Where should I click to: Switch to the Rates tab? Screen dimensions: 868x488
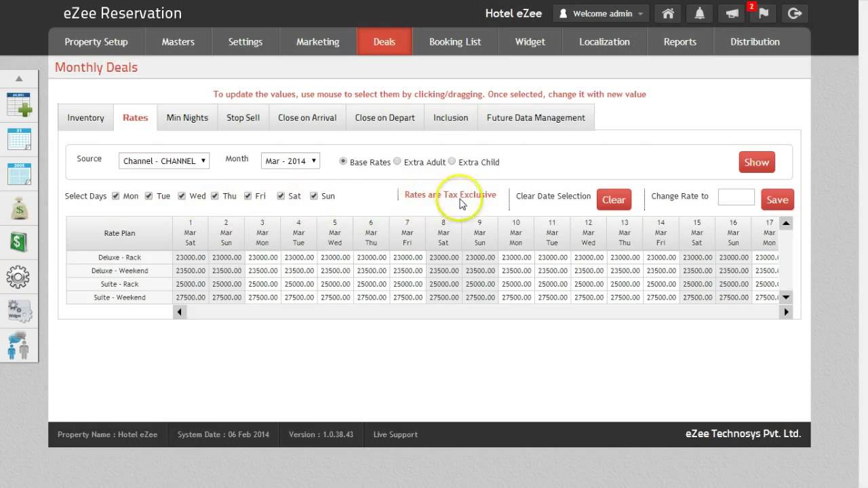tap(136, 117)
